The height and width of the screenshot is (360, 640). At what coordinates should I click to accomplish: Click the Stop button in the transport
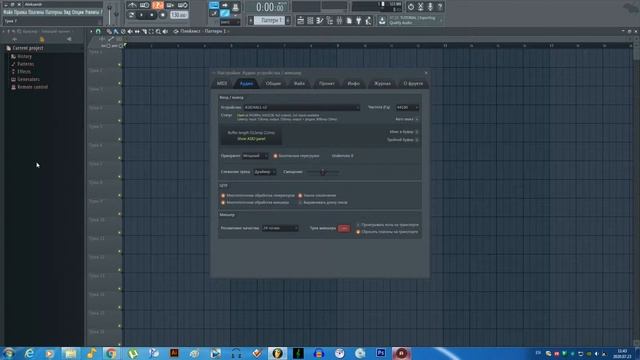pyautogui.click(x=151, y=15)
